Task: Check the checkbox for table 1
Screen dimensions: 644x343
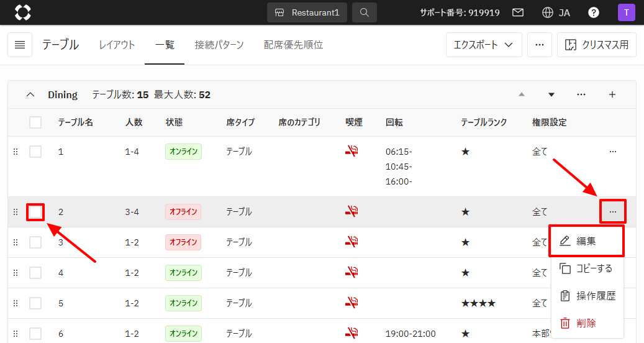Action: click(x=35, y=152)
